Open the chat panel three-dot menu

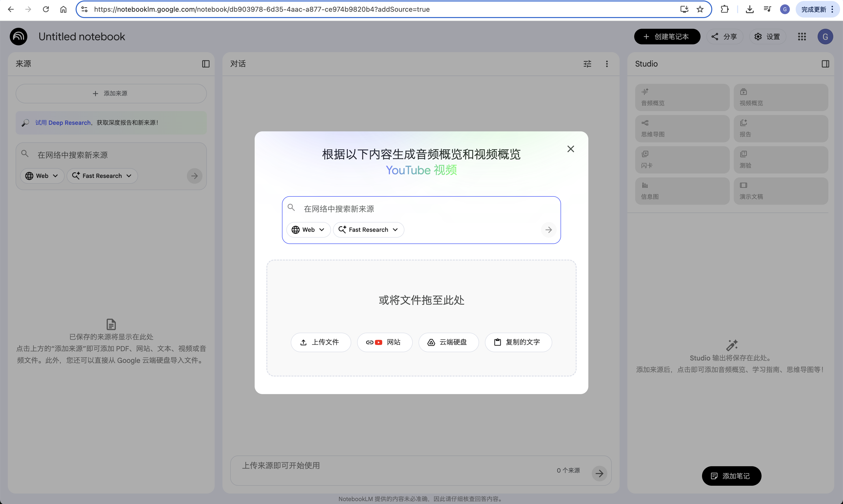click(607, 64)
